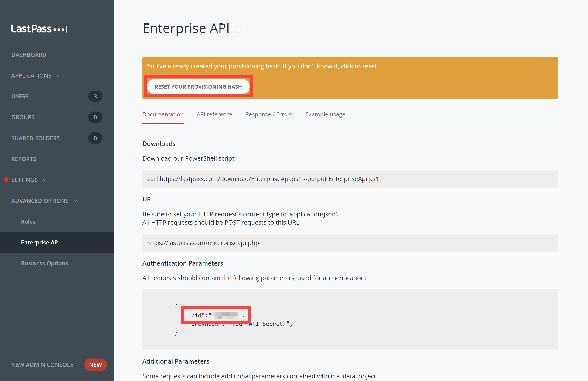Click the NEW badge next to New Admin Console

(95, 364)
